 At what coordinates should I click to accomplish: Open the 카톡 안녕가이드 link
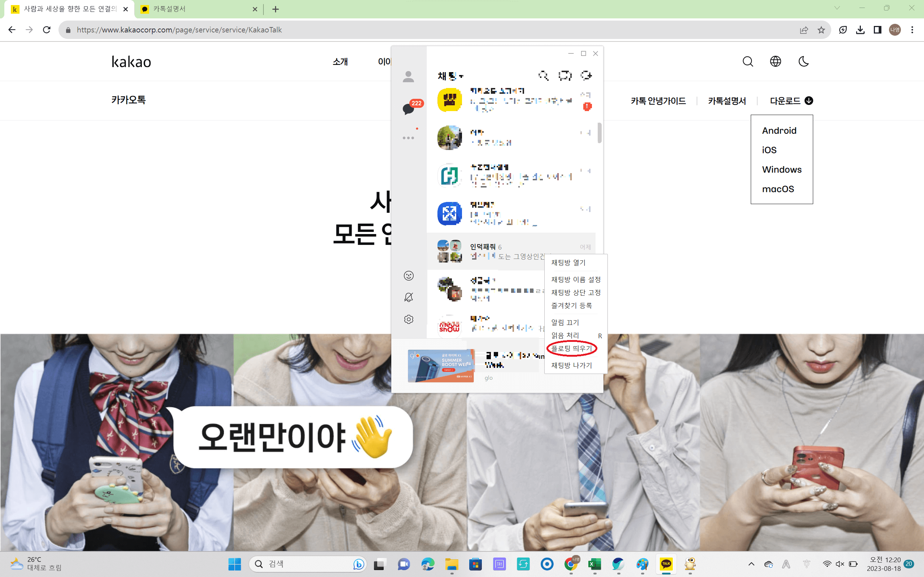tap(658, 101)
